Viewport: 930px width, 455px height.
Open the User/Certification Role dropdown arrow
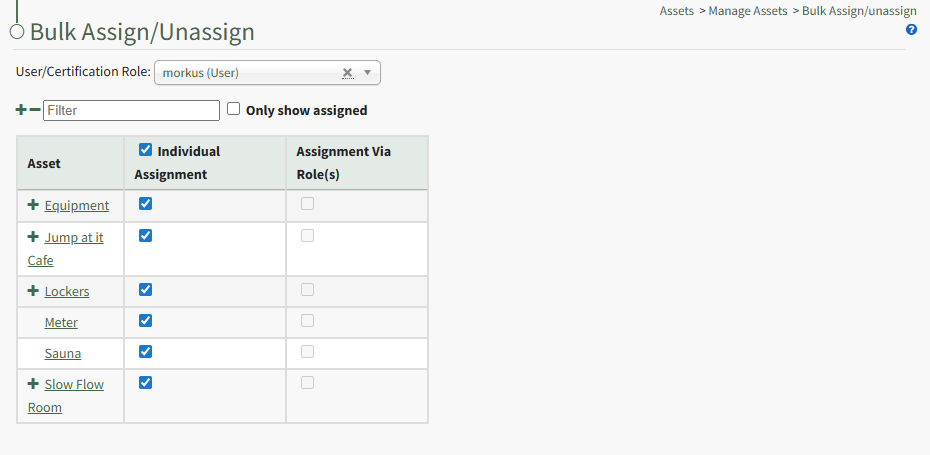click(368, 73)
